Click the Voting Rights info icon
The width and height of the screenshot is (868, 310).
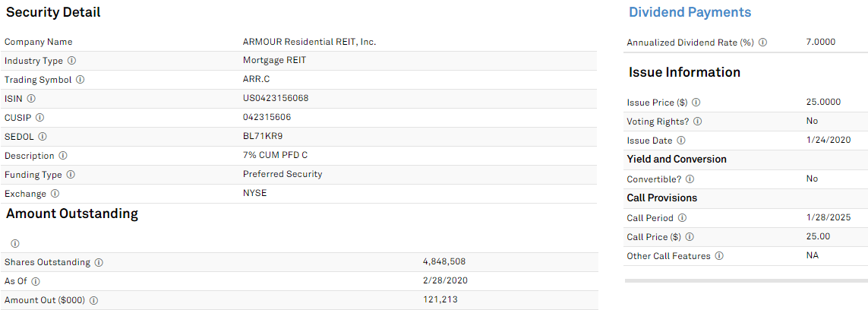pyautogui.click(x=697, y=122)
